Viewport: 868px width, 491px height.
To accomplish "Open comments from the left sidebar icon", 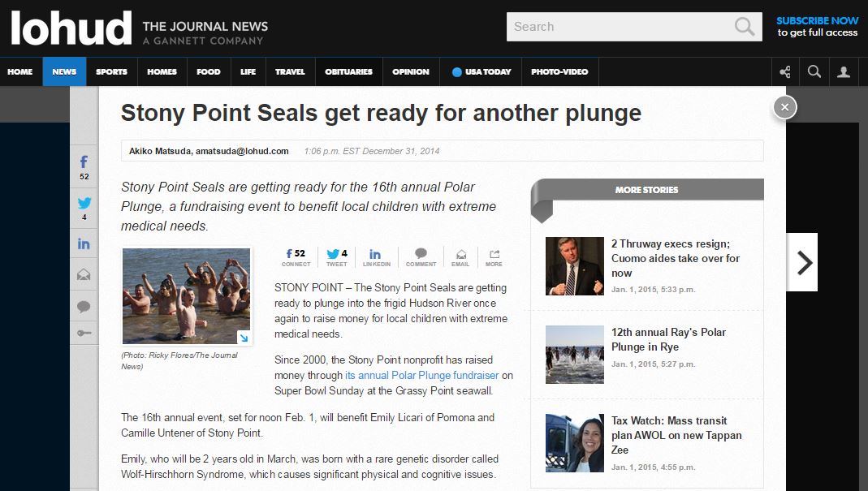I will 84,306.
